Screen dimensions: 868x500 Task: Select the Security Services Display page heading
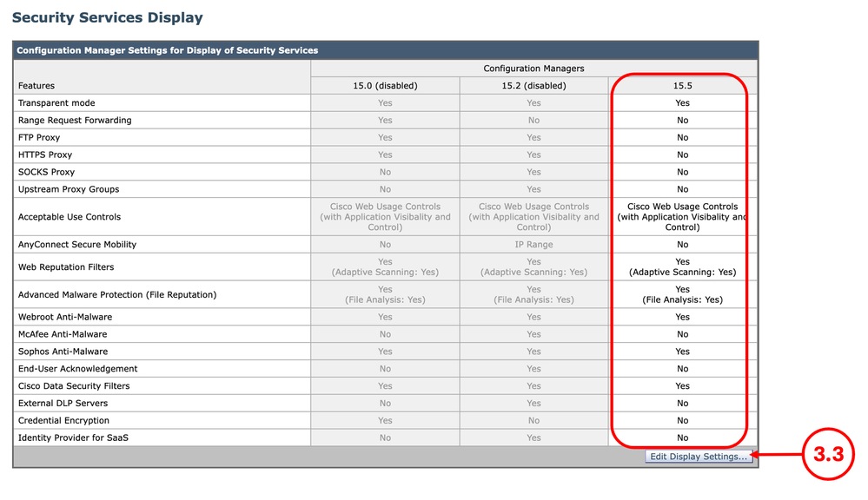[x=108, y=17]
